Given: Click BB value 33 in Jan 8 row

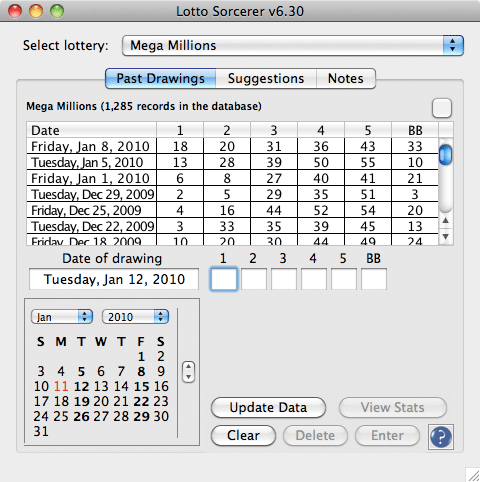Looking at the screenshot, I should pyautogui.click(x=415, y=146).
